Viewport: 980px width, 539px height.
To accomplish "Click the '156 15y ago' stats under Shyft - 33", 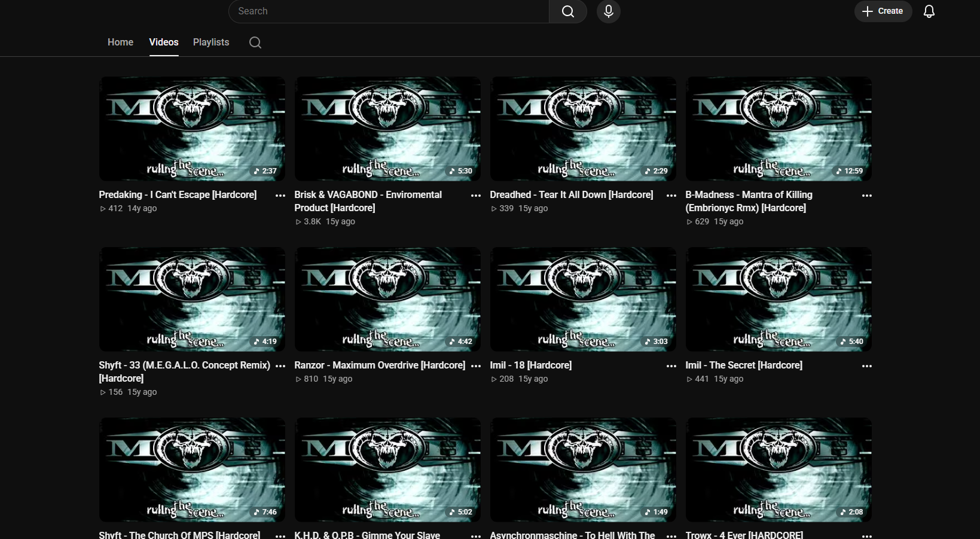I will [x=128, y=392].
